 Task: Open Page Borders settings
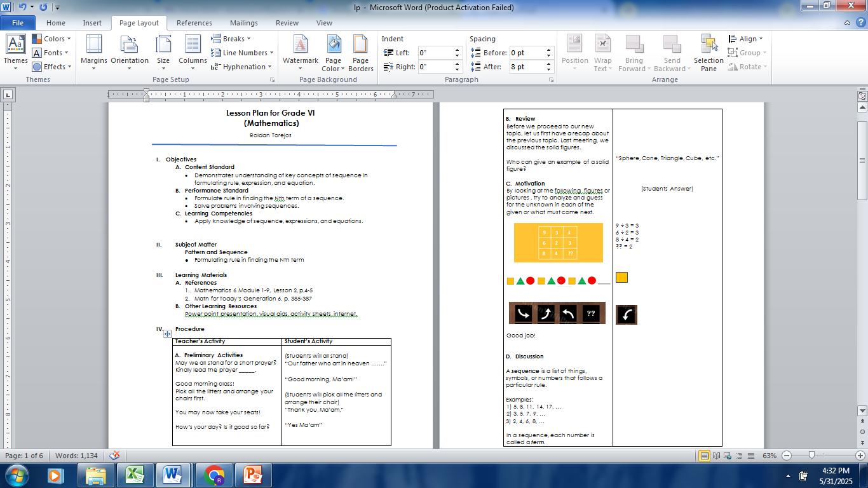pyautogui.click(x=360, y=53)
